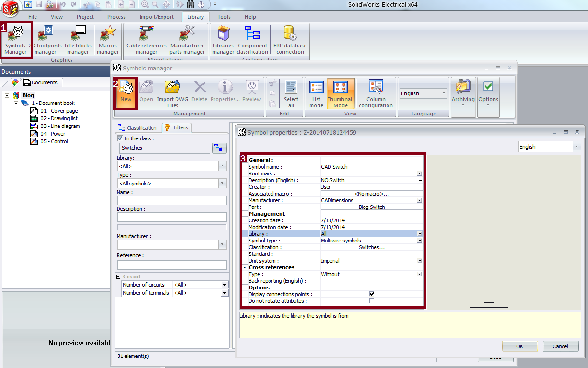This screenshot has height=368, width=588.
Task: Open the Options button in Symbols manager
Action: (x=488, y=92)
